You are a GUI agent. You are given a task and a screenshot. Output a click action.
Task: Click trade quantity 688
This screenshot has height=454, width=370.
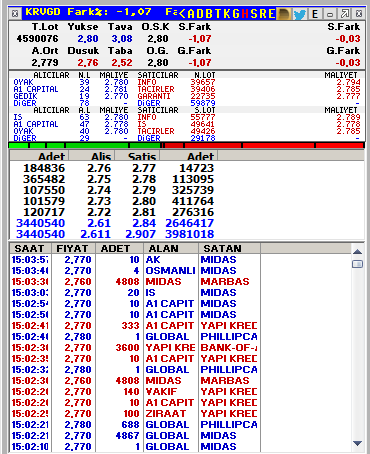point(130,425)
